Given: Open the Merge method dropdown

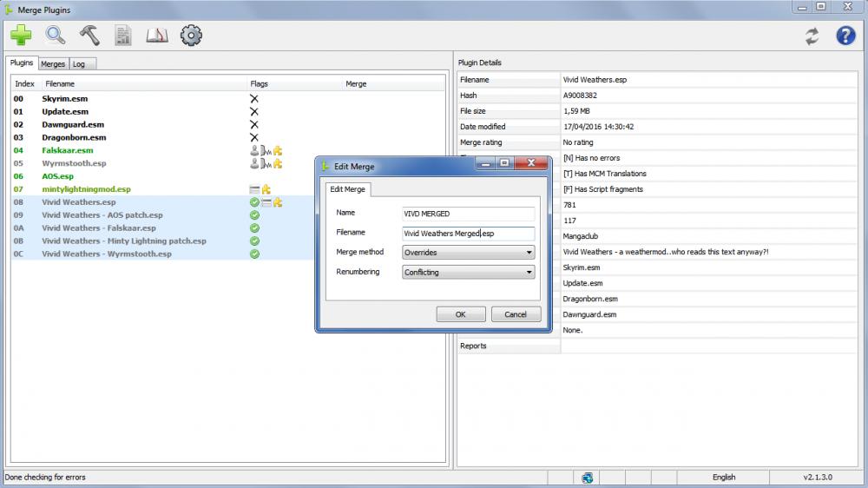Looking at the screenshot, I should click(x=469, y=253).
